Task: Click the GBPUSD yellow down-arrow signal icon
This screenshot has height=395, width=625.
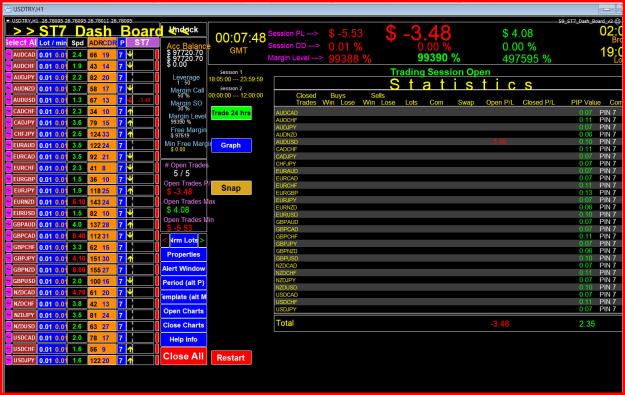Action: (x=130, y=281)
